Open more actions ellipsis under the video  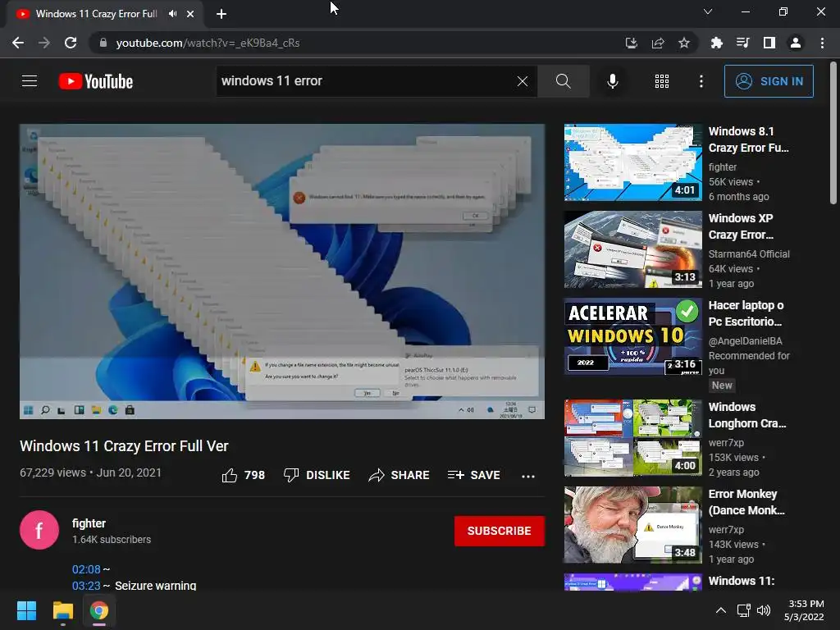528,476
